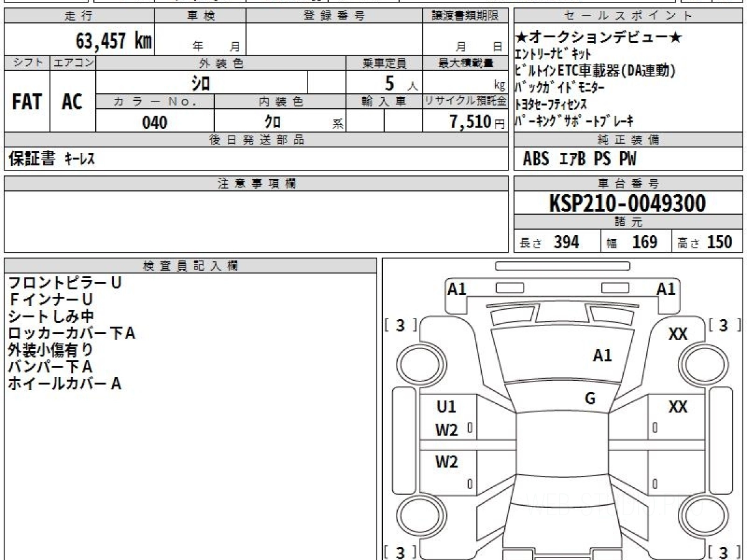
Task: Select the 車台番号 header
Action: (629, 184)
